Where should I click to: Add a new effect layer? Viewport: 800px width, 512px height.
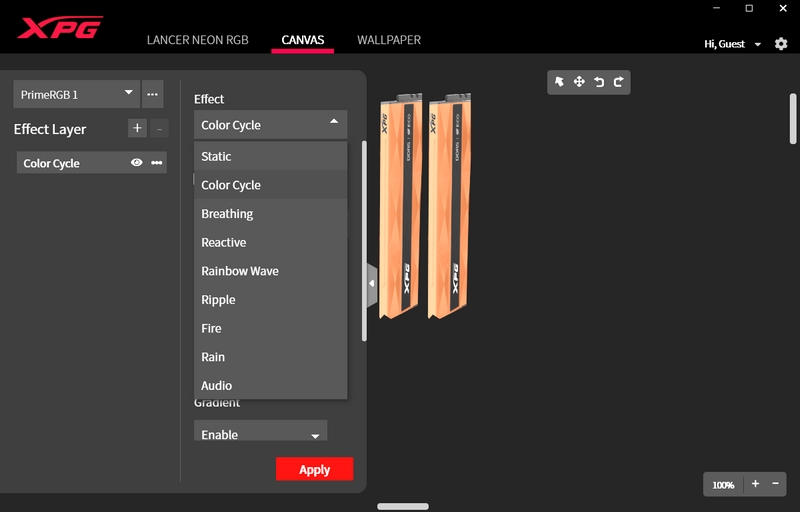point(137,128)
